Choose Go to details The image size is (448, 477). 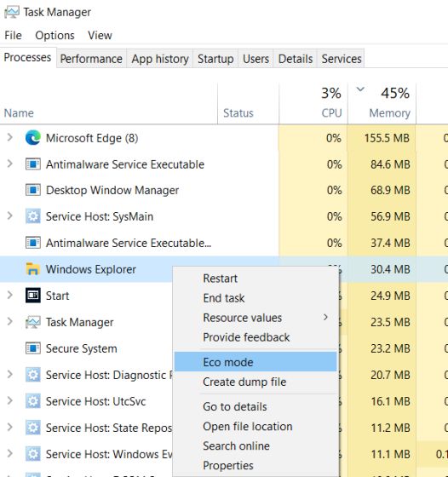click(x=256, y=406)
